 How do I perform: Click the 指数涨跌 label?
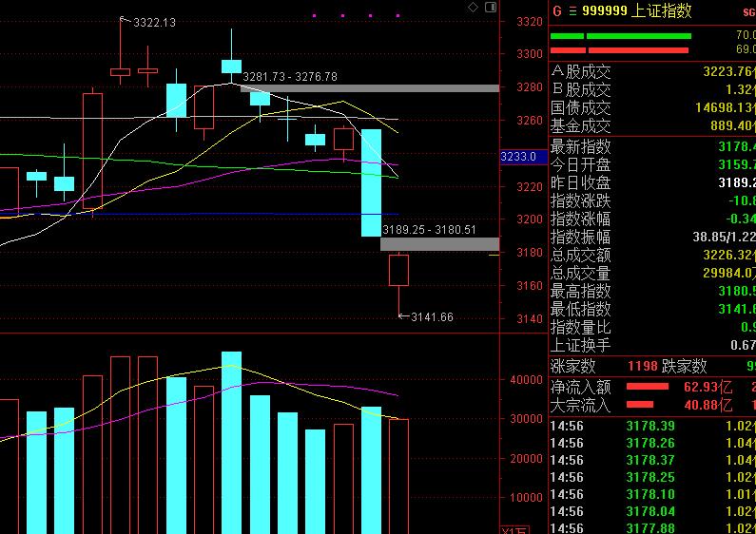(580, 200)
